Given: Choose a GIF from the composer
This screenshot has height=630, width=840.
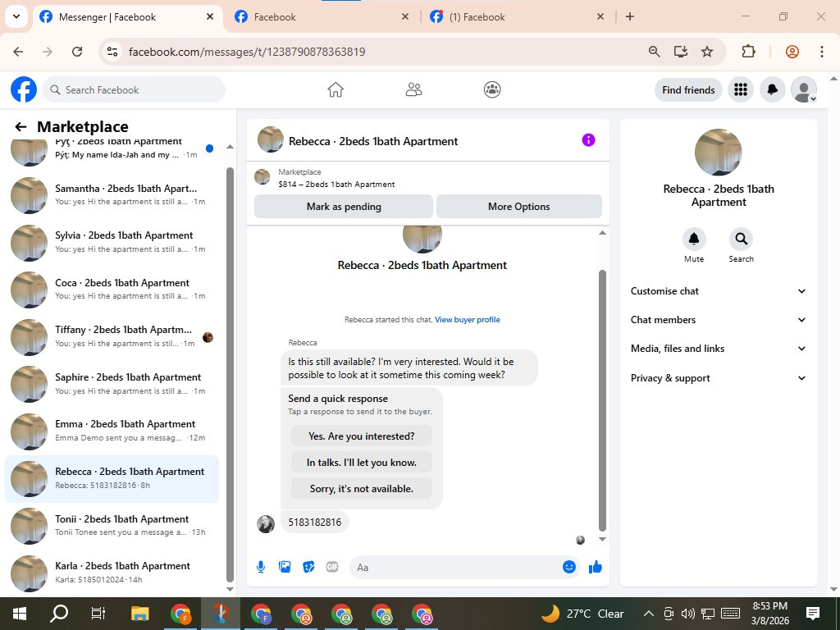Looking at the screenshot, I should [332, 567].
